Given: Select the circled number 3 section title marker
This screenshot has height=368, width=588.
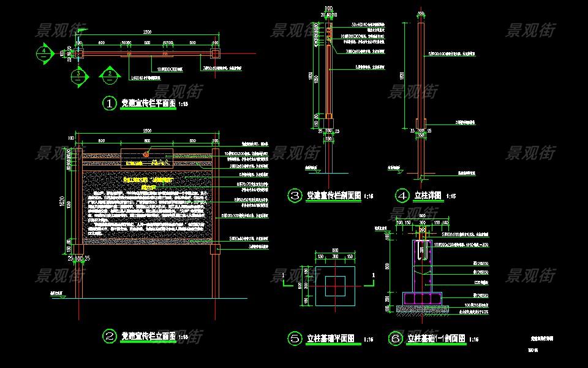Looking at the screenshot, I should (x=295, y=196).
